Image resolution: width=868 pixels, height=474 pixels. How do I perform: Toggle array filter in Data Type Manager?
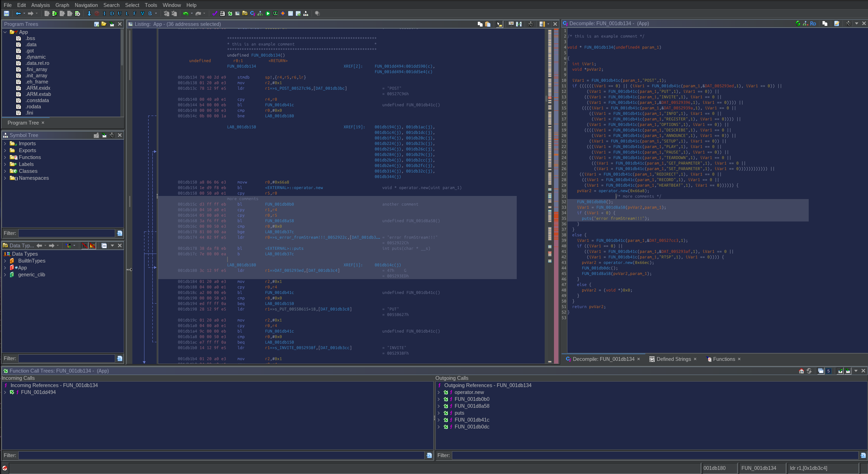coord(84,246)
